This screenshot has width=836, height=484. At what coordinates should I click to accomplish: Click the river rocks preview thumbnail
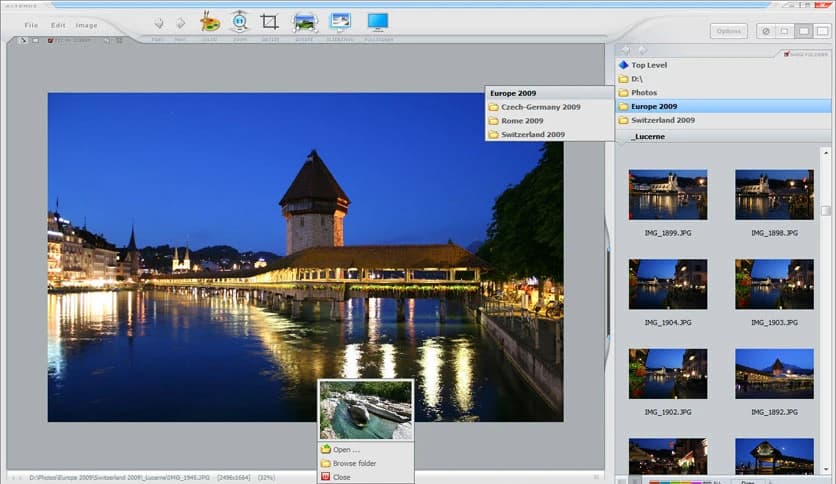pos(366,409)
